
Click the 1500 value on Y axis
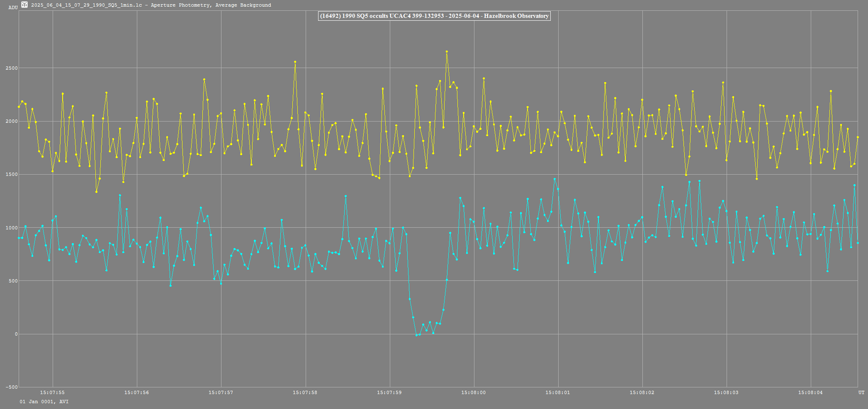coord(11,175)
